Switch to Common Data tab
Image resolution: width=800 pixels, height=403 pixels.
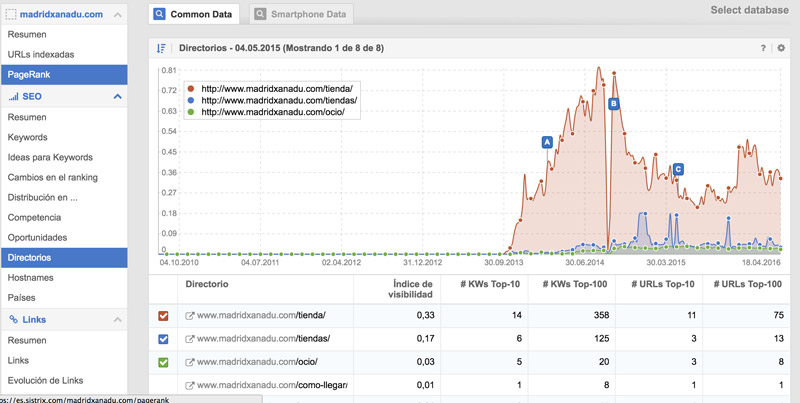194,14
